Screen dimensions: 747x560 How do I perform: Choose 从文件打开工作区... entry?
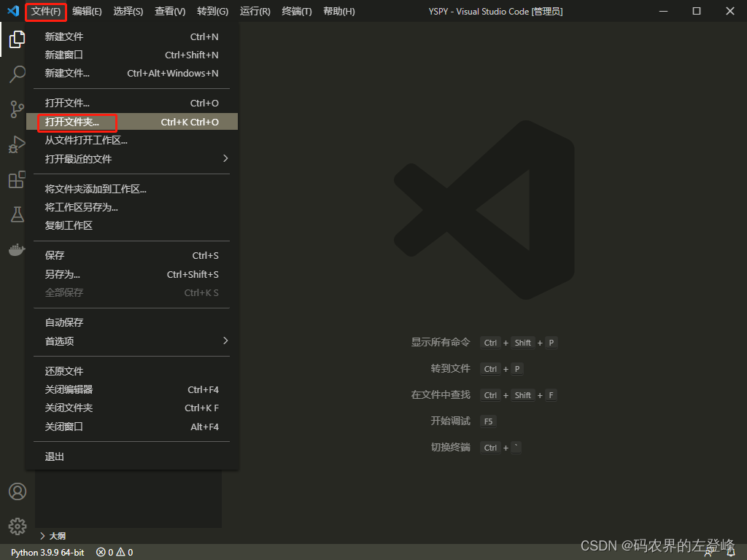click(132, 141)
